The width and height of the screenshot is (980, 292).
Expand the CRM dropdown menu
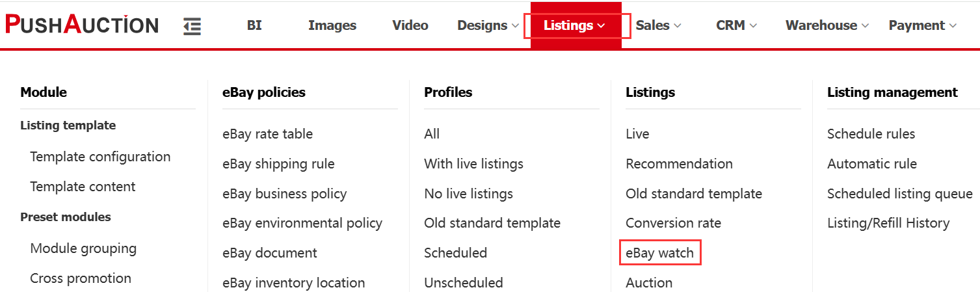point(736,25)
